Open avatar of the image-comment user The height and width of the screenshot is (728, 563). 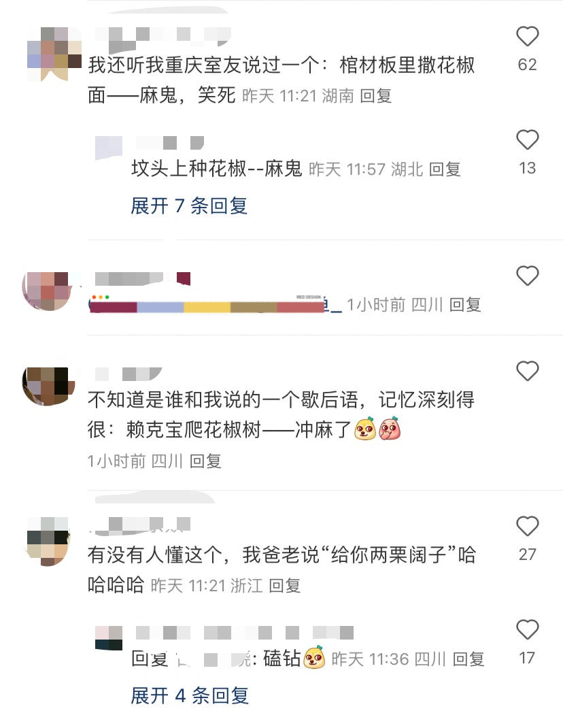[x=47, y=291]
